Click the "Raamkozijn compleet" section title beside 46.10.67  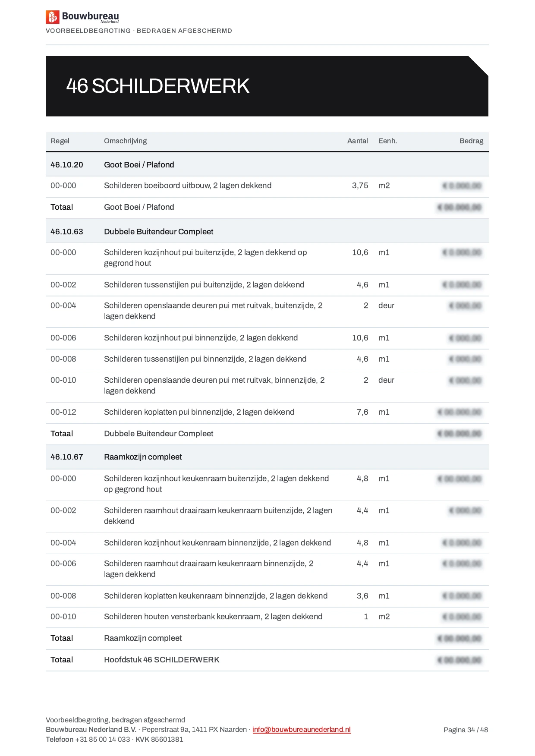coord(143,457)
